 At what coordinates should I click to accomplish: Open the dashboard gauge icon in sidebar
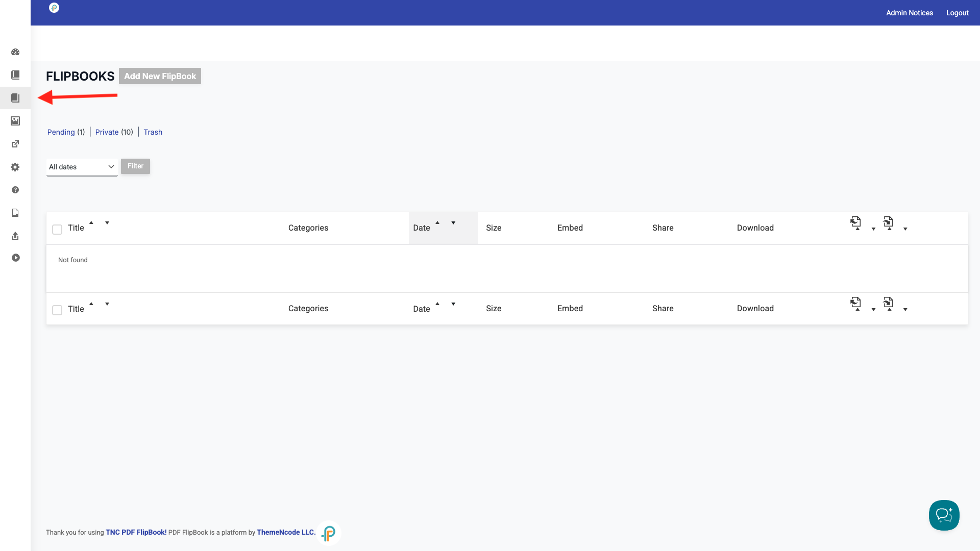coord(15,52)
